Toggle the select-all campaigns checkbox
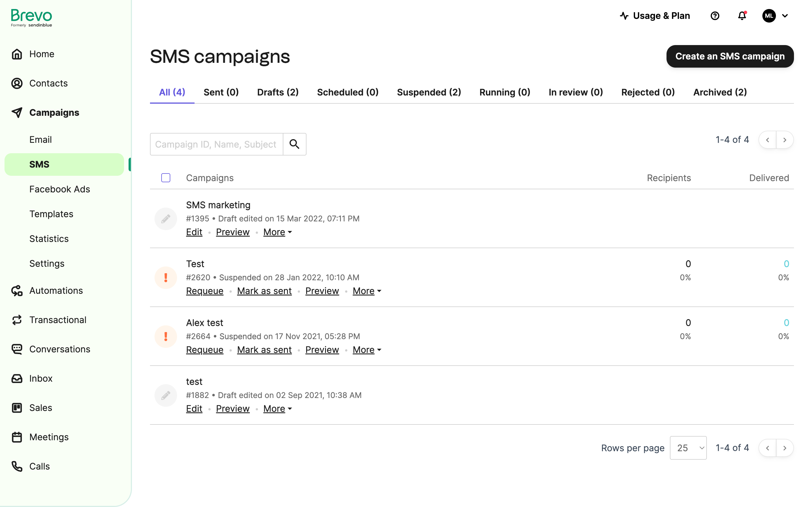The height and width of the screenshot is (507, 812). [166, 178]
